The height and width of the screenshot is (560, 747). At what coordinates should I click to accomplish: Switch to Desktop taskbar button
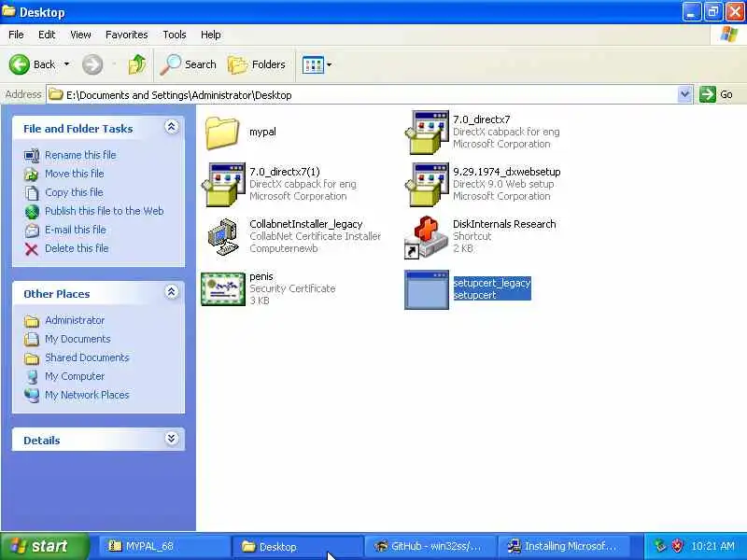pyautogui.click(x=298, y=546)
